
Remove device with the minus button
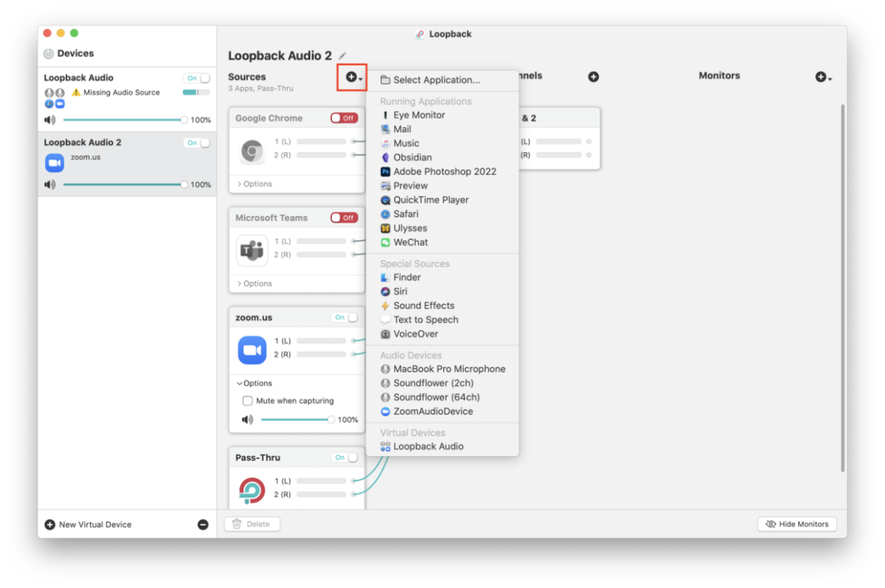coord(202,524)
